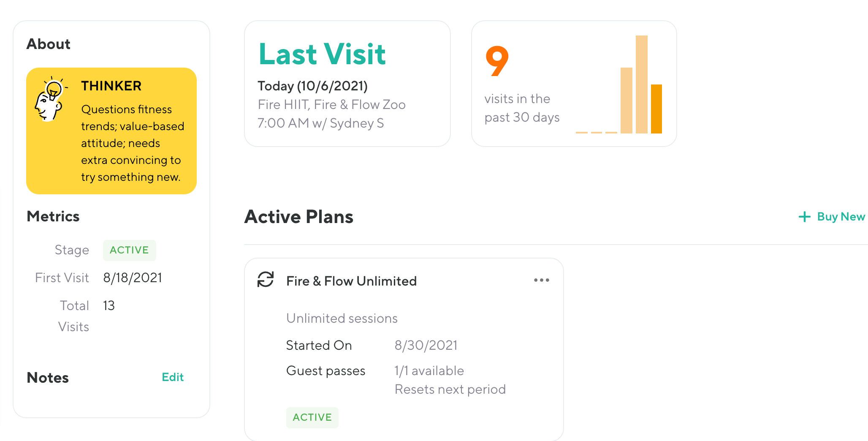Click the First Visit date 8/18/2021
This screenshot has height=441, width=868.
point(133,278)
